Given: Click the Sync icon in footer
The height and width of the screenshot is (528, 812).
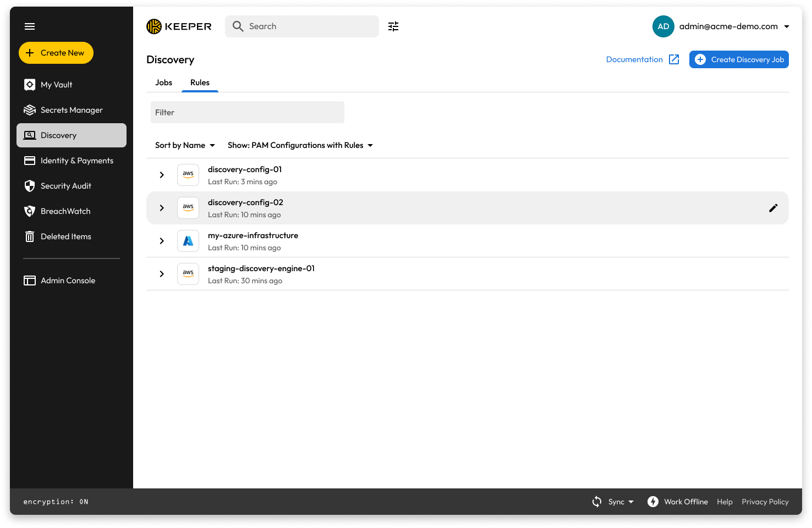Looking at the screenshot, I should pyautogui.click(x=597, y=502).
